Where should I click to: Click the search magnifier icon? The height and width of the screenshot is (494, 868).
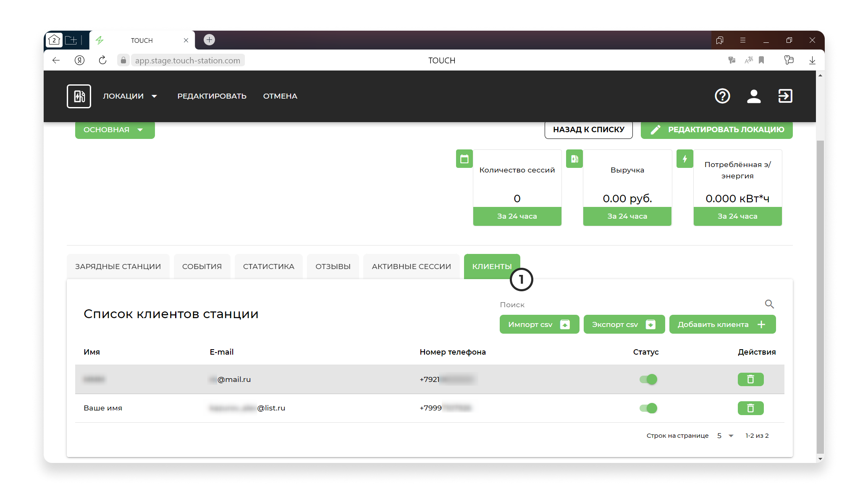[x=769, y=304]
